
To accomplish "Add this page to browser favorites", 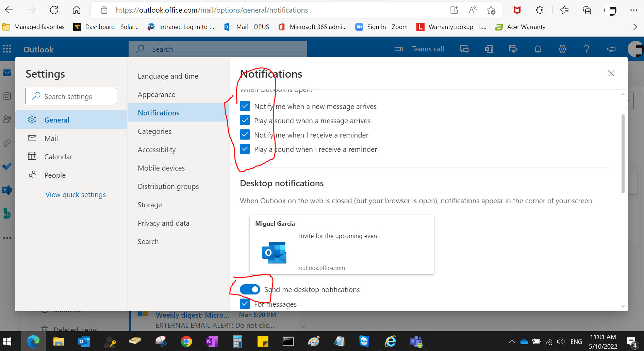I will pyautogui.click(x=491, y=10).
